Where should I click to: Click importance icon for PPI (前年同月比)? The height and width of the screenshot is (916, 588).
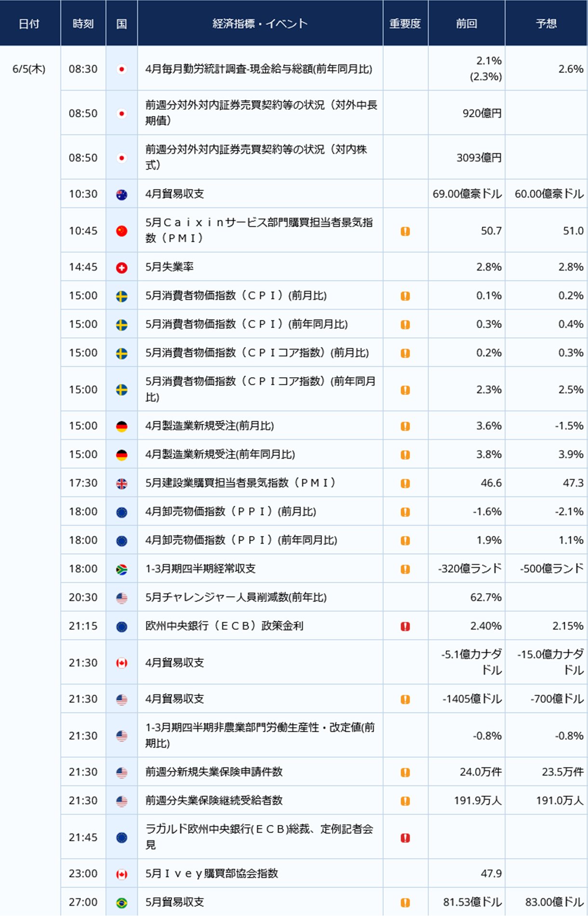point(405,541)
